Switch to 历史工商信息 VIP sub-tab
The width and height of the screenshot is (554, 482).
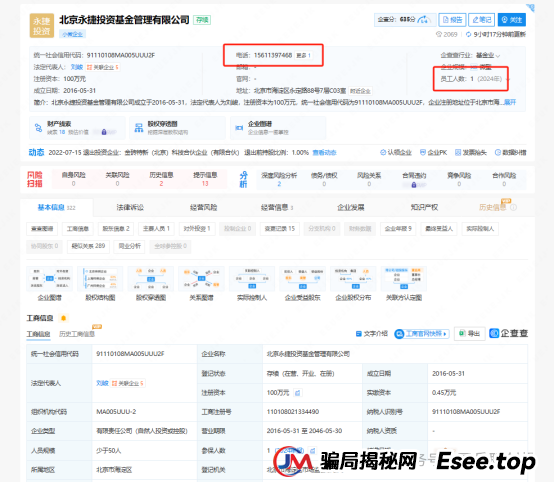pyautogui.click(x=77, y=334)
